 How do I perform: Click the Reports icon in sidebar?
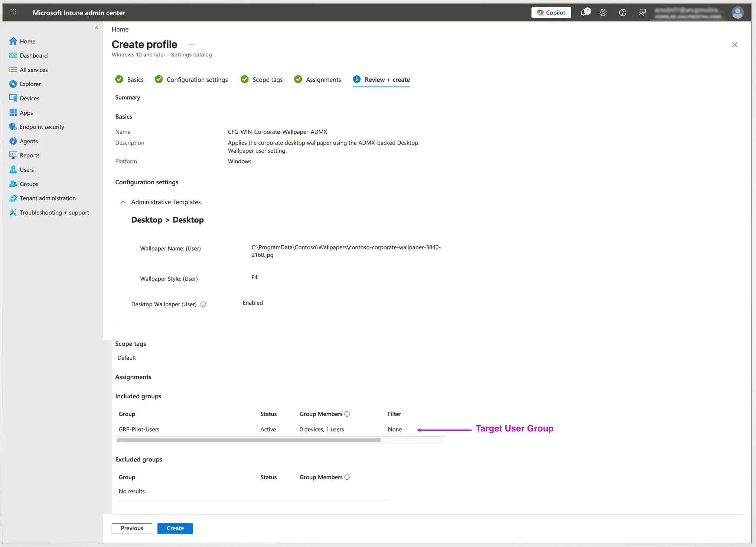[13, 155]
